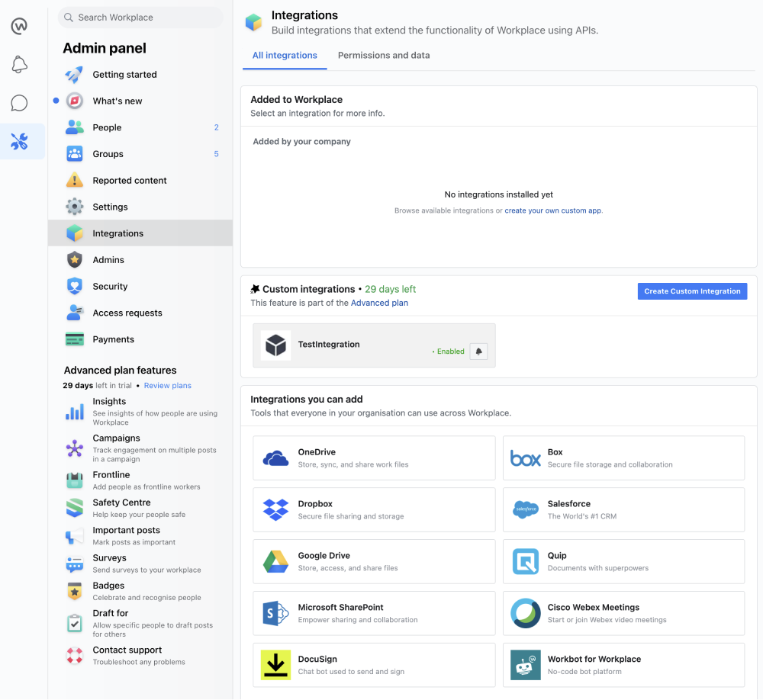Viewport: 763px width, 700px height.
Task: Follow the Advanced plan link
Action: click(379, 303)
